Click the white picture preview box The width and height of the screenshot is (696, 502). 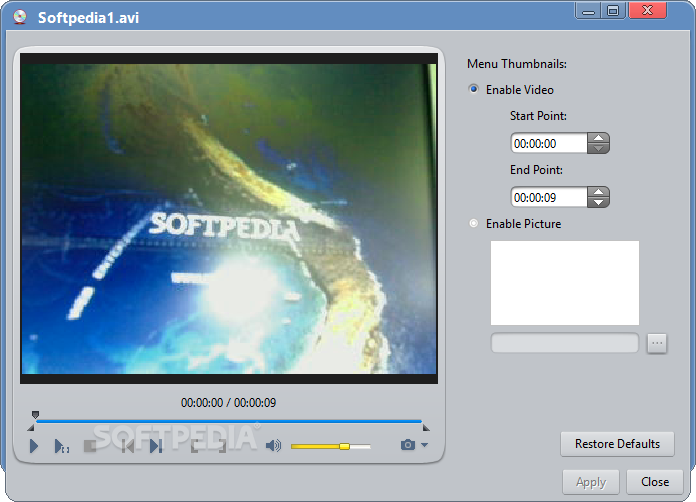[565, 283]
